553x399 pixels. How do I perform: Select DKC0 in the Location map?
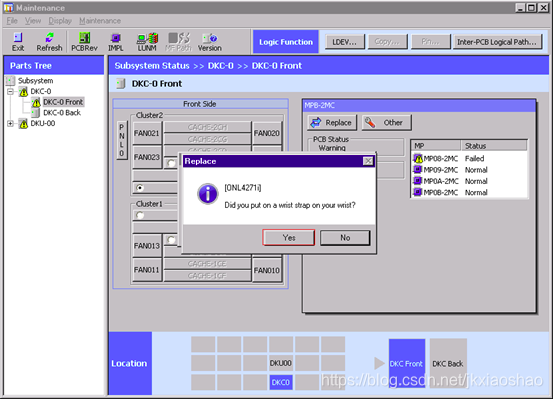pos(281,382)
